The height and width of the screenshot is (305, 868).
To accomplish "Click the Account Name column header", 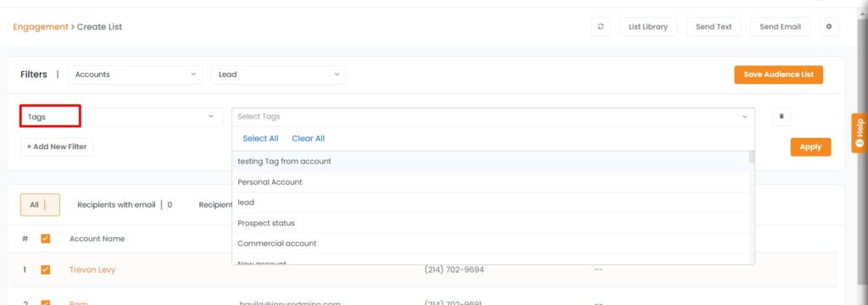I will (97, 239).
